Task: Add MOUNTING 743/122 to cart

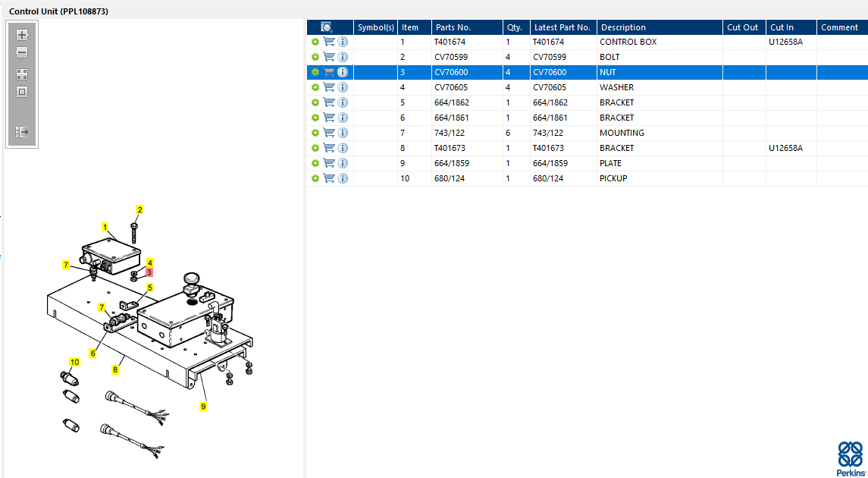Action: pos(329,133)
